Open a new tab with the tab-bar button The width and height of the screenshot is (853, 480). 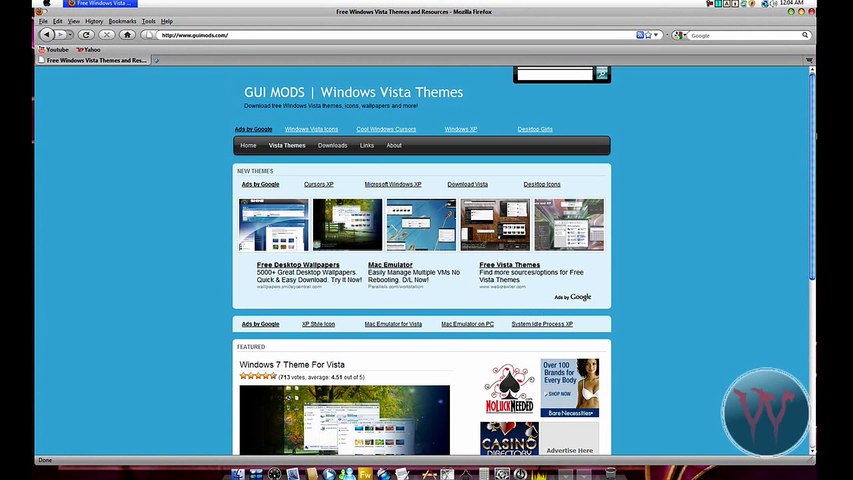point(156,60)
